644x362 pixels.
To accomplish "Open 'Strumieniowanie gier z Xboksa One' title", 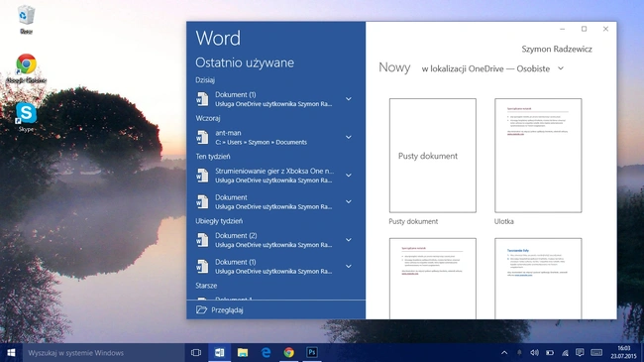I will point(274,171).
